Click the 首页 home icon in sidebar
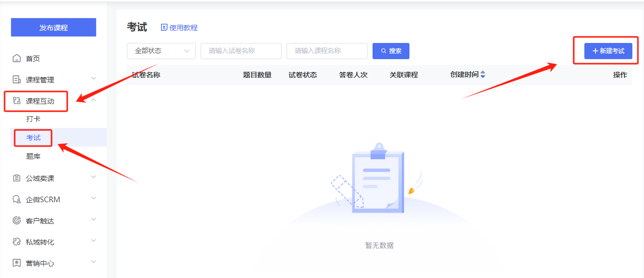Screen dimensions: 644x278 [17, 59]
